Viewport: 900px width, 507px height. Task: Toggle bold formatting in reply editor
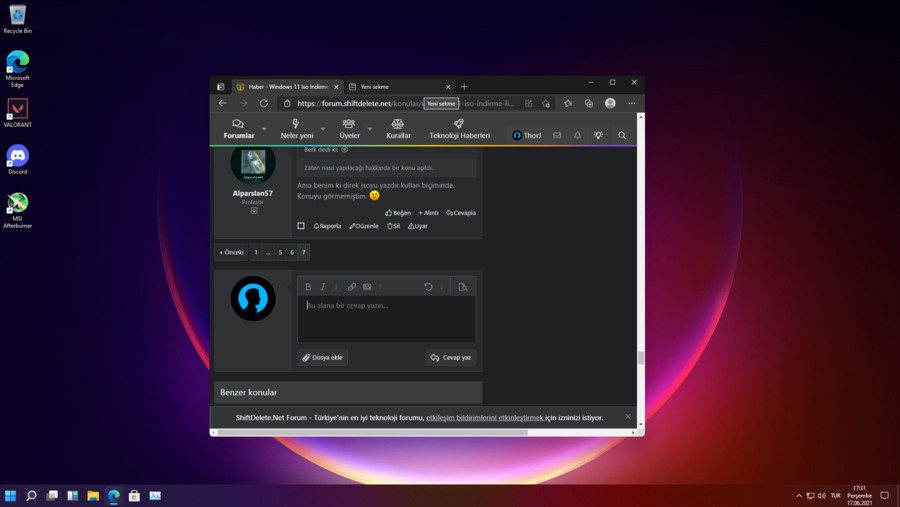click(x=308, y=287)
